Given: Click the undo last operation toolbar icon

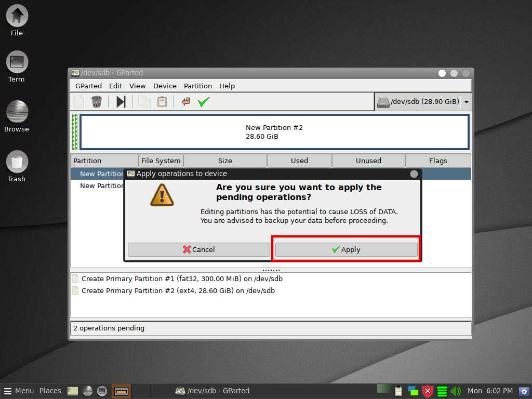Looking at the screenshot, I should [x=185, y=102].
